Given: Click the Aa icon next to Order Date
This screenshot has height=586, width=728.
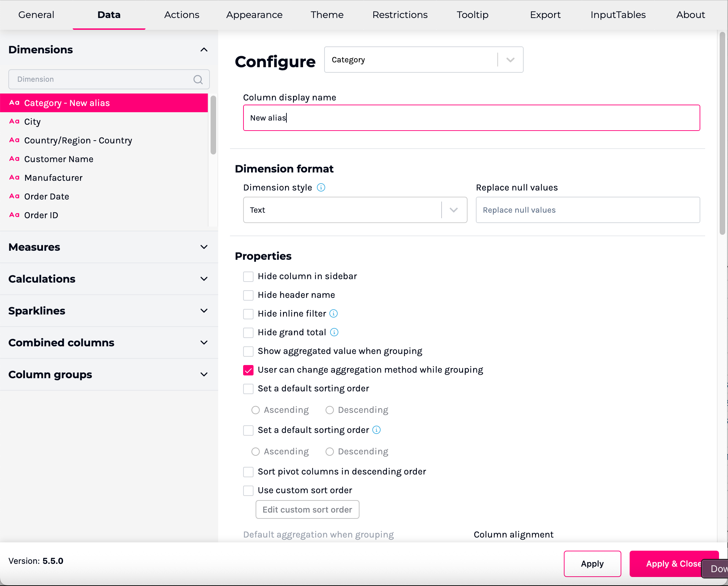Looking at the screenshot, I should (14, 196).
